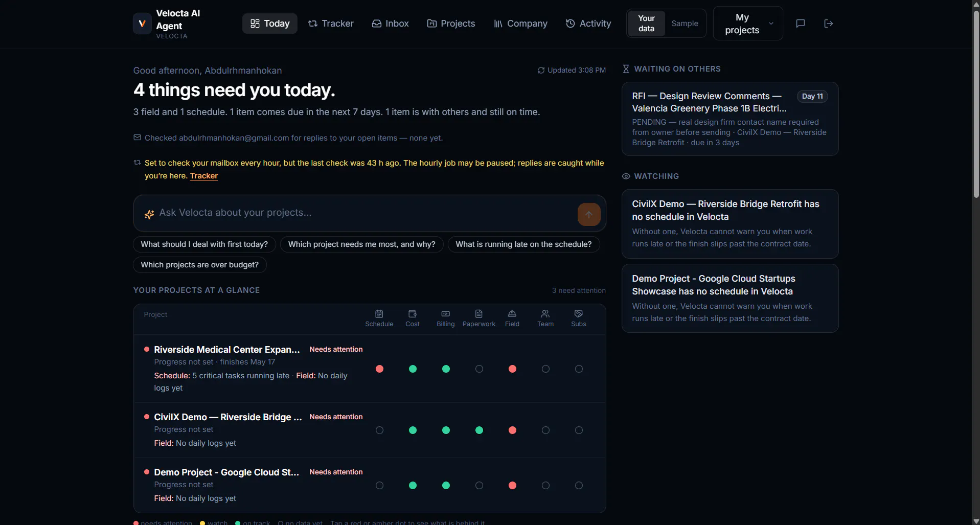The width and height of the screenshot is (980, 525).
Task: Click the Velocta V logo icon
Action: 142,24
